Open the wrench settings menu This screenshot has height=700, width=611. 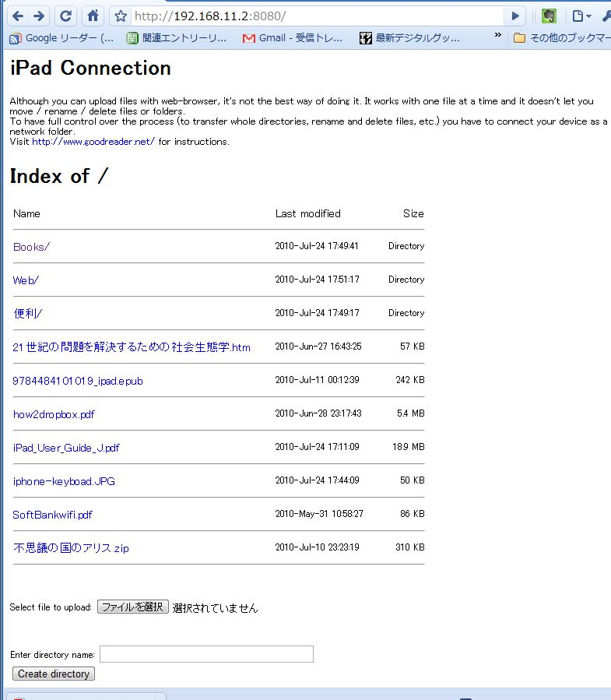point(606,16)
